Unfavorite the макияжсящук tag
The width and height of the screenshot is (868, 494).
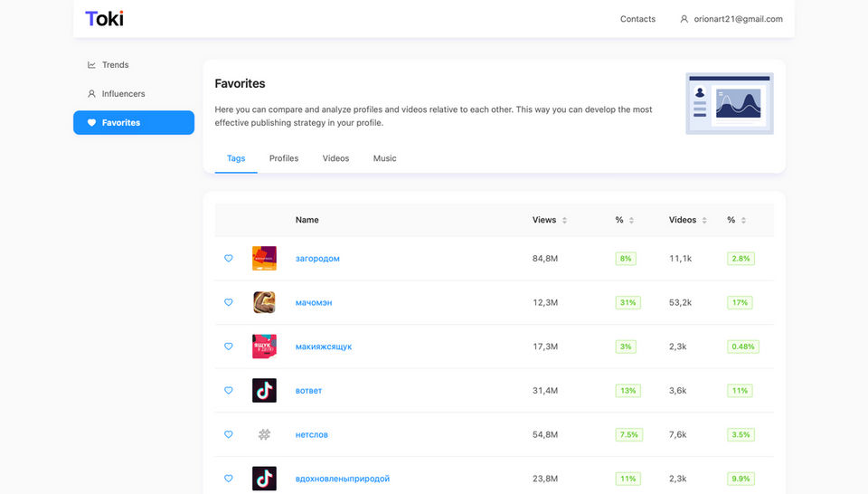(228, 347)
